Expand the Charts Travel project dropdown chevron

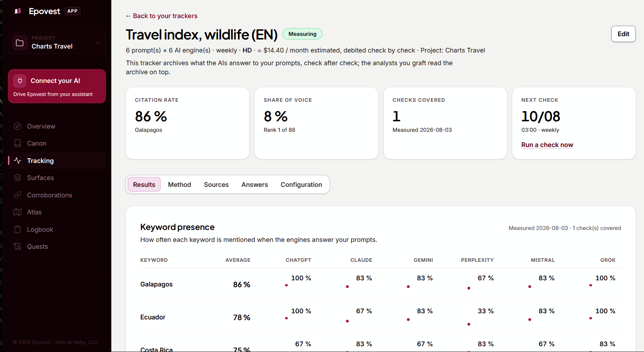click(x=98, y=43)
